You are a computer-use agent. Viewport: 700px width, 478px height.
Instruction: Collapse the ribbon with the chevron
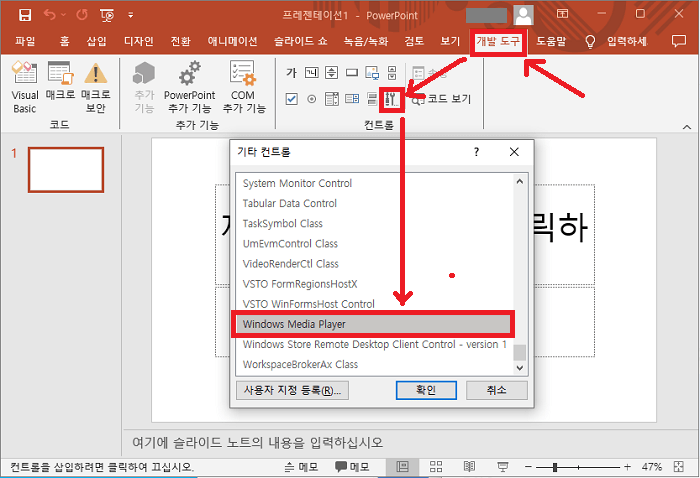687,127
